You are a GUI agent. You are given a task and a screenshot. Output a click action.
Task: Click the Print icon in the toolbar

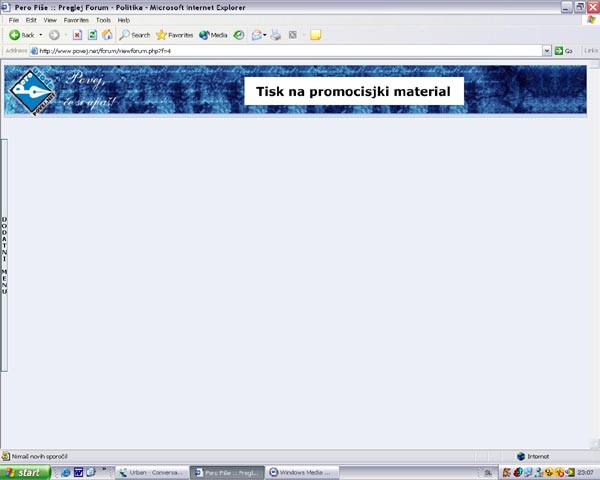tap(276, 35)
